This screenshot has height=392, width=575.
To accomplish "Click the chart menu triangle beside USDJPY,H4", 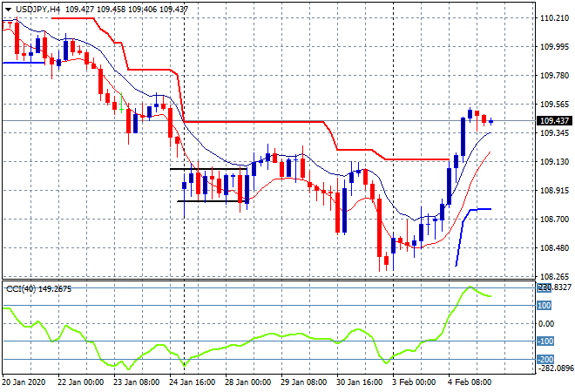I will [x=8, y=10].
